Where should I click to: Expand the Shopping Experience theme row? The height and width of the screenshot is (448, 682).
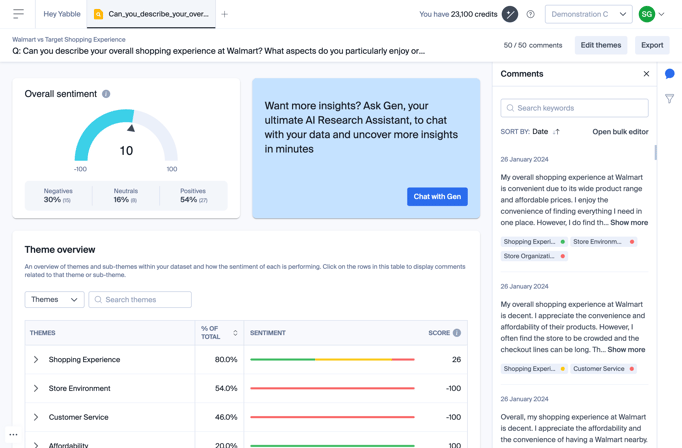pos(36,360)
